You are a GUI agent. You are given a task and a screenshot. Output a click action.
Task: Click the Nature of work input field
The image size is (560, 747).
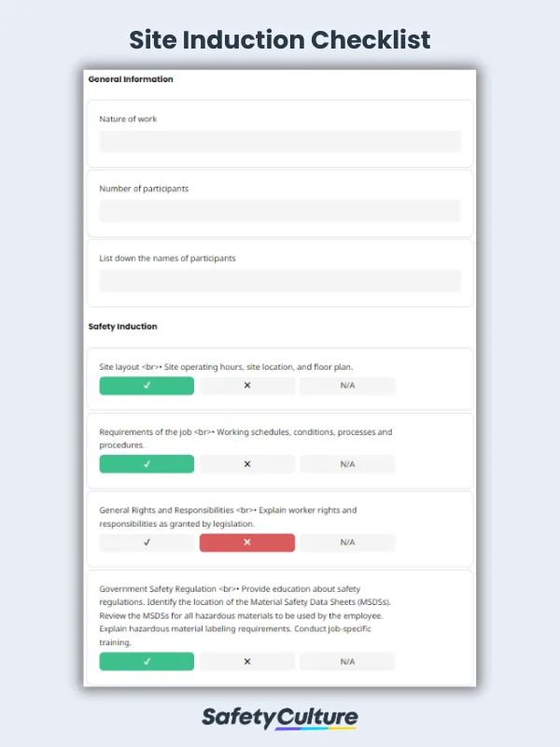(280, 141)
